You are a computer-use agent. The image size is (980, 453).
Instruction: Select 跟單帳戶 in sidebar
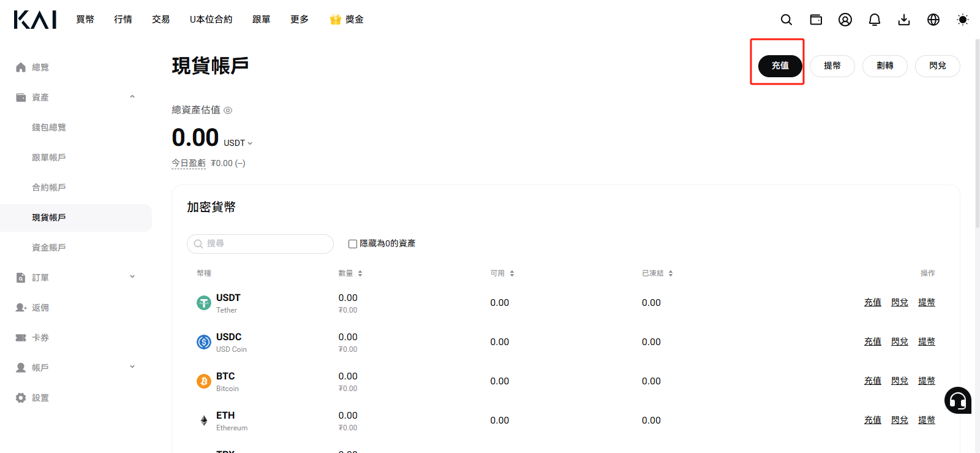click(49, 158)
